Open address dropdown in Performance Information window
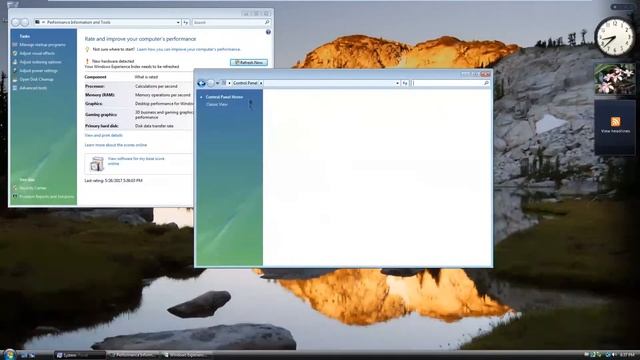This screenshot has height=360, width=640. [x=178, y=22]
